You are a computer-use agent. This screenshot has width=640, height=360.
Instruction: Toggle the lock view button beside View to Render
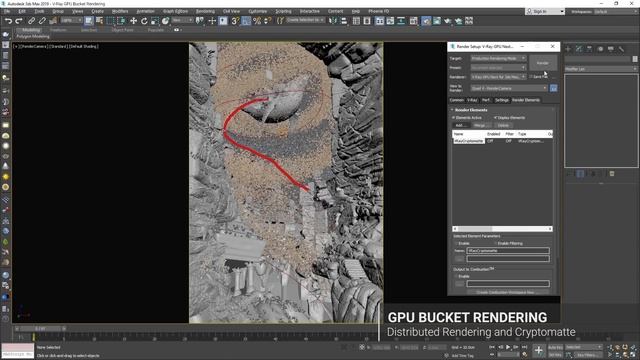pos(553,88)
